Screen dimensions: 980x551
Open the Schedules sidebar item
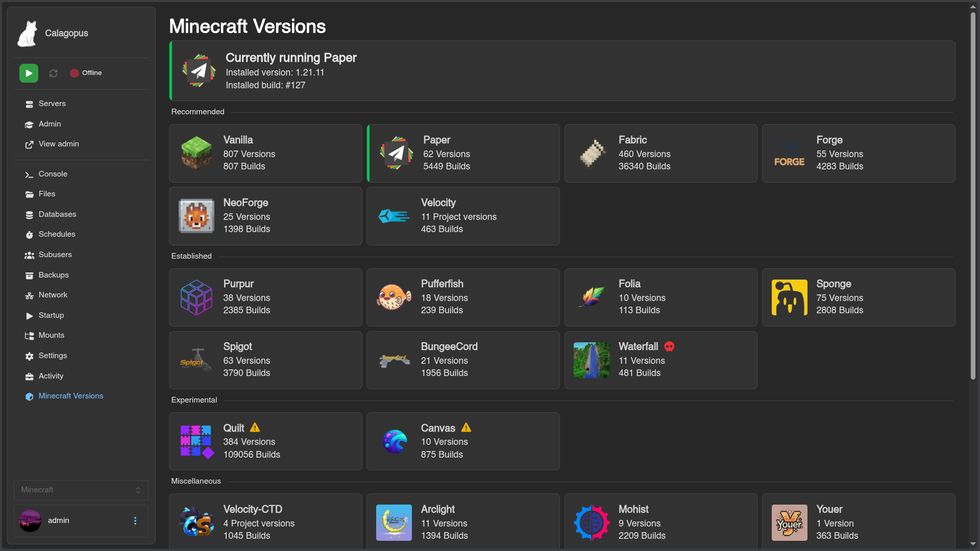(x=57, y=234)
